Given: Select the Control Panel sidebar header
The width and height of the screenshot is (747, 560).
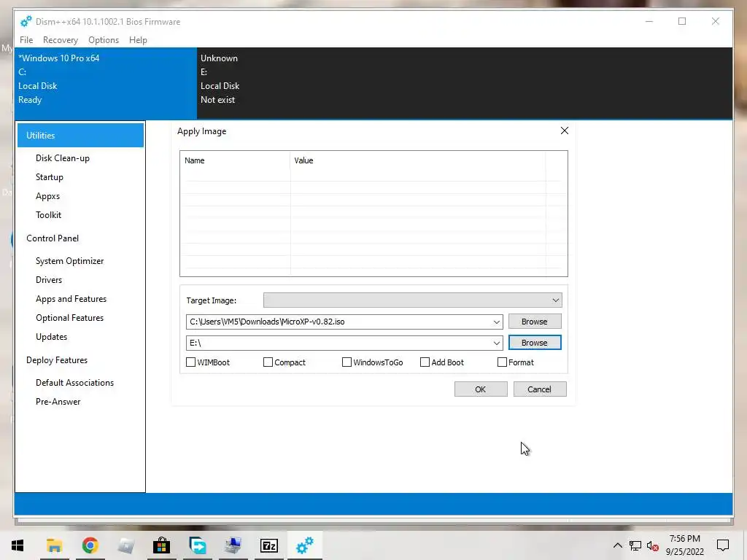Looking at the screenshot, I should [x=53, y=238].
